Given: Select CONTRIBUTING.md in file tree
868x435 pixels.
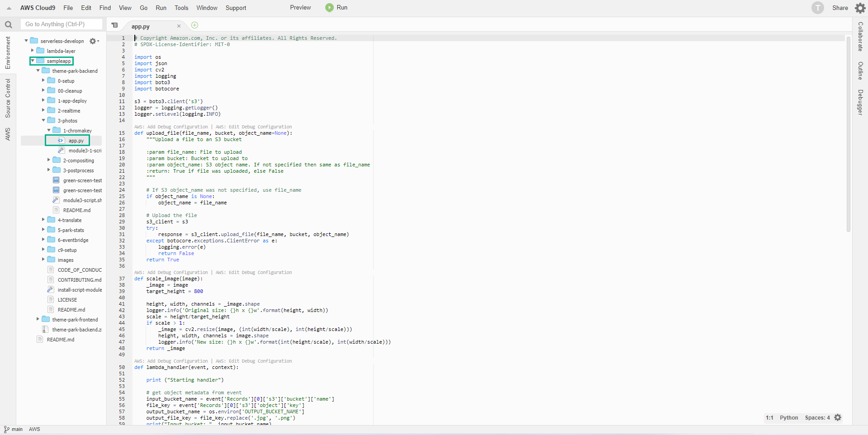Looking at the screenshot, I should (x=80, y=280).
